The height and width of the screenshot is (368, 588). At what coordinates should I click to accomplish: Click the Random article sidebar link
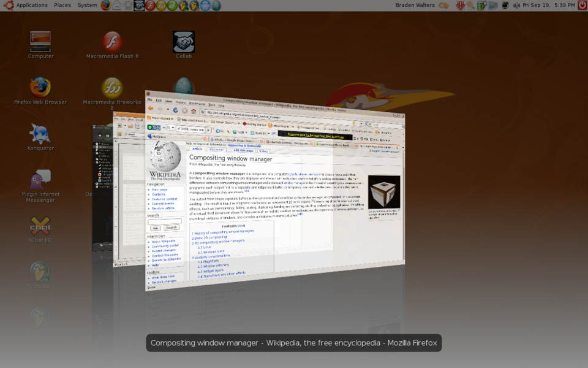click(163, 208)
